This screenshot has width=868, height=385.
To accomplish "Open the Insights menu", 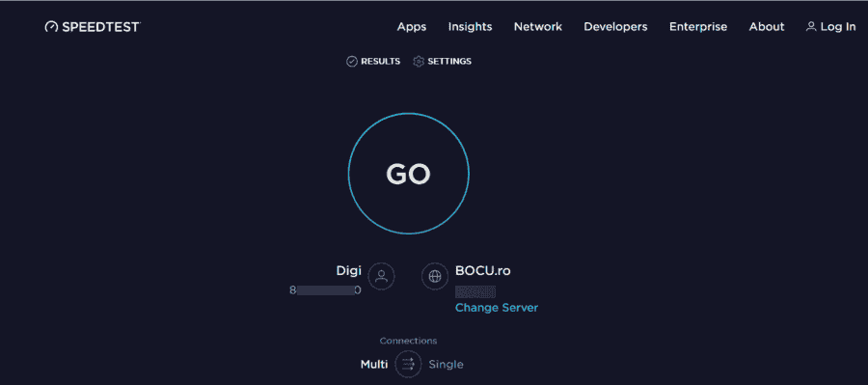I will click(470, 27).
